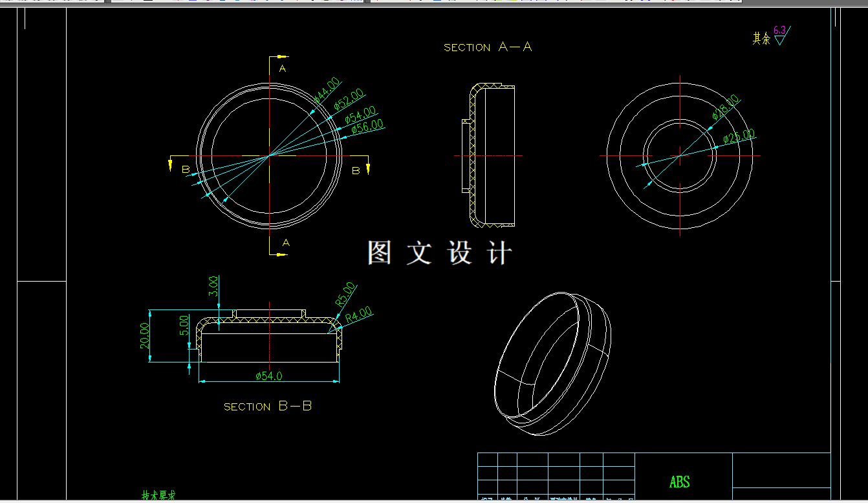Select the 6.3 surface roughness value
868x503 pixels.
tap(779, 30)
